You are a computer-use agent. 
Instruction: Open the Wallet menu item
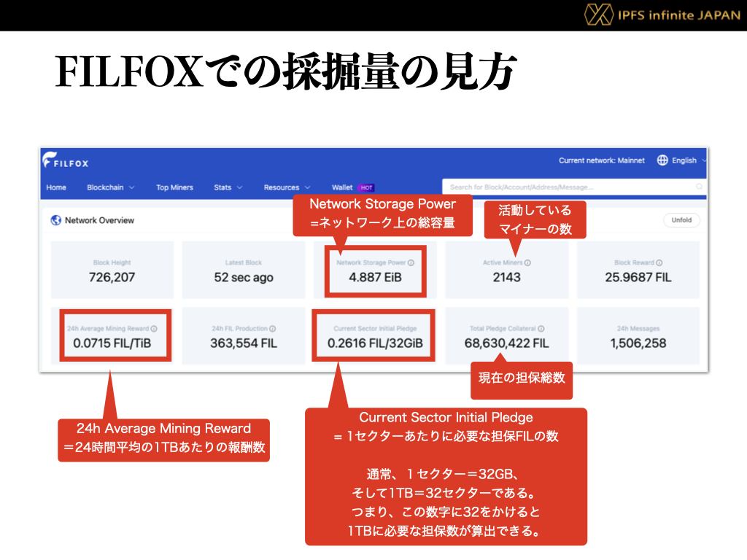click(x=342, y=187)
